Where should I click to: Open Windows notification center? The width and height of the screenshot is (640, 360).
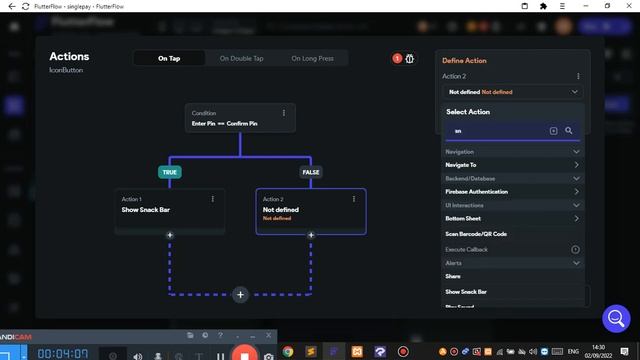click(624, 351)
